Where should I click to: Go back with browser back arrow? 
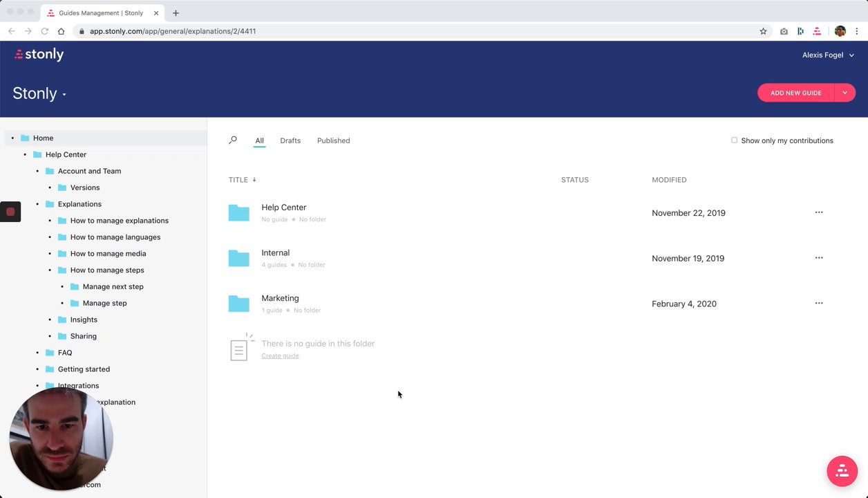(x=12, y=31)
